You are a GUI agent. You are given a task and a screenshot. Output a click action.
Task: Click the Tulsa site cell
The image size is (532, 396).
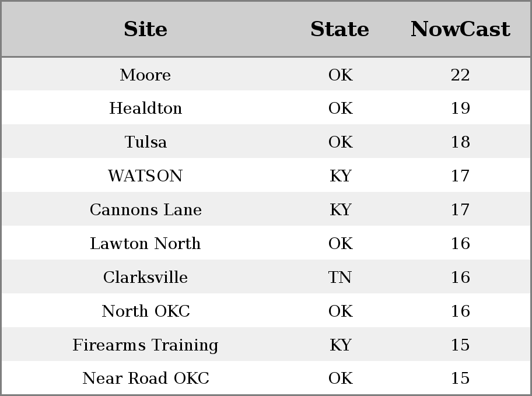pyautogui.click(x=146, y=142)
